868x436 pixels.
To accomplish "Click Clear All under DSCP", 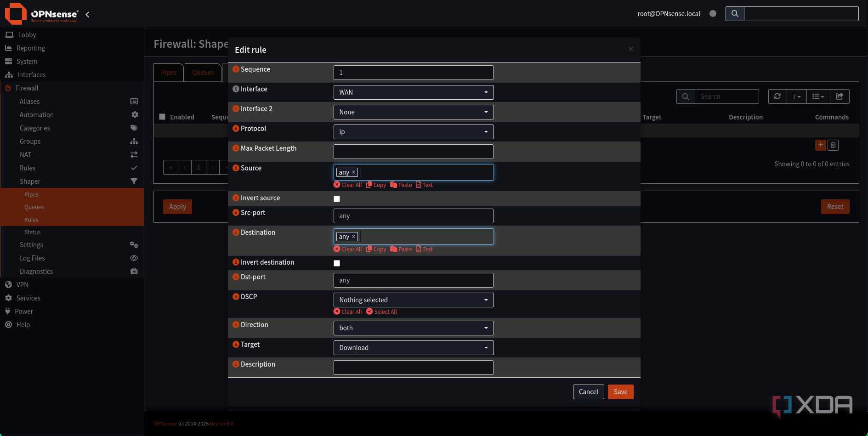I will point(348,311).
